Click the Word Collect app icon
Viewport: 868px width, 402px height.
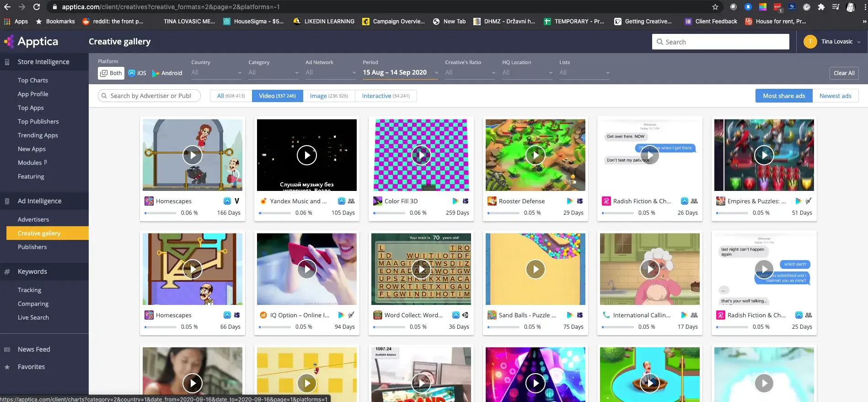378,315
